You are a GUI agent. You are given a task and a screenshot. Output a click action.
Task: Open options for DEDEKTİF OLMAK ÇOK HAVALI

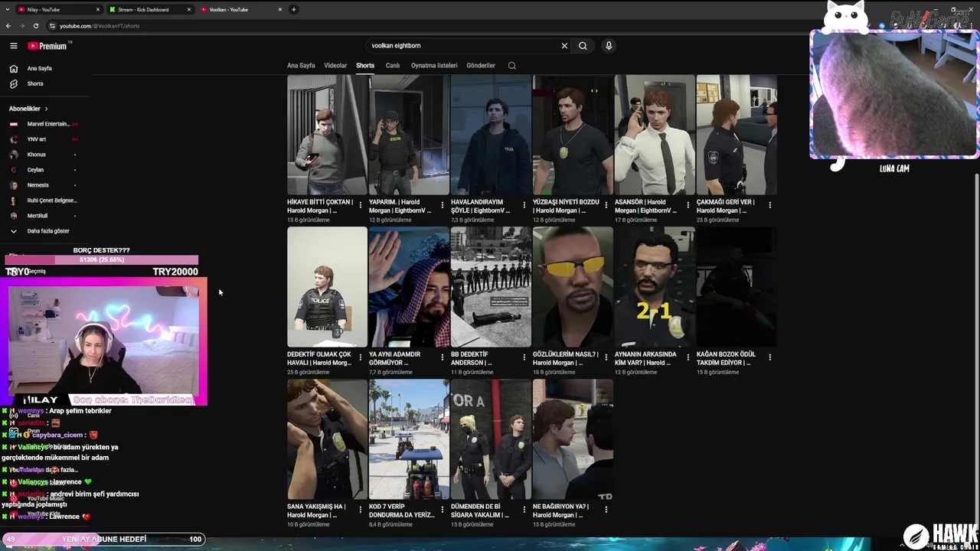(x=360, y=357)
